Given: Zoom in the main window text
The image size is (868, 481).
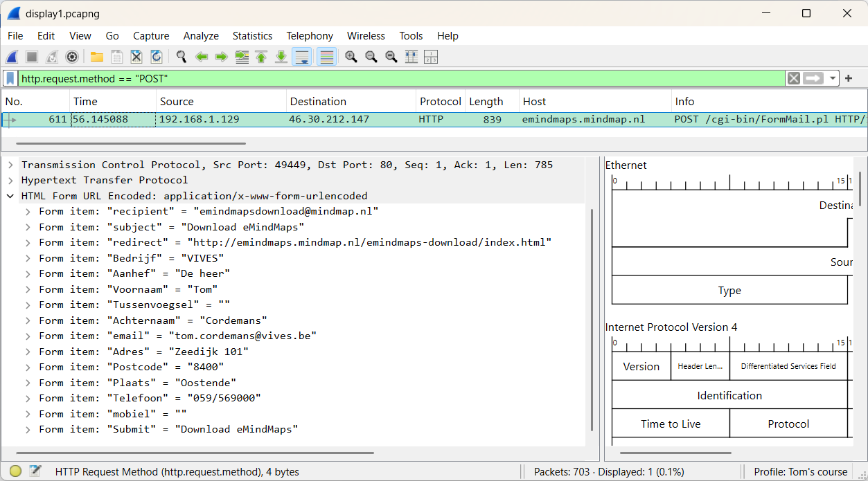Looking at the screenshot, I should (x=351, y=57).
